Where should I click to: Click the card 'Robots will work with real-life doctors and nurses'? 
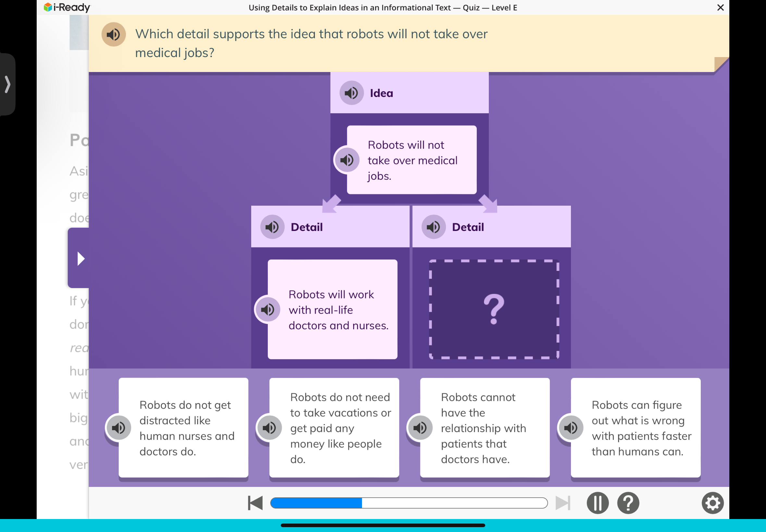pyautogui.click(x=332, y=309)
